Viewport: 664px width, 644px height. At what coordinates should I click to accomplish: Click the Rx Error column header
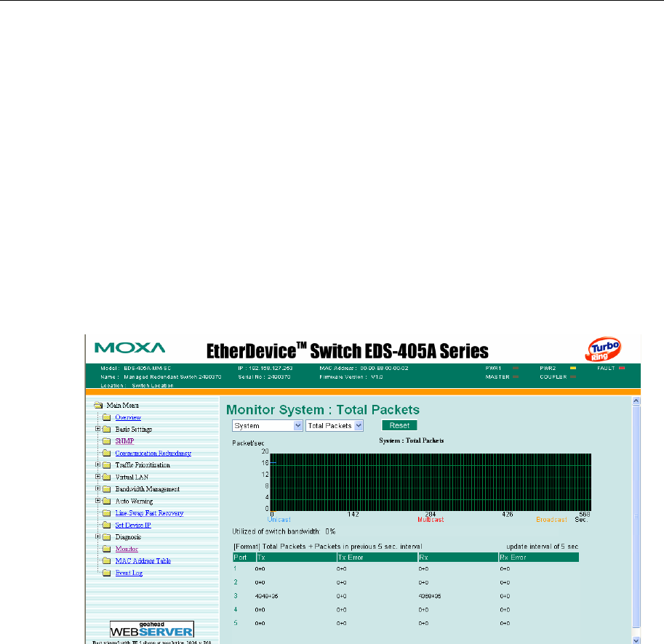click(539, 558)
